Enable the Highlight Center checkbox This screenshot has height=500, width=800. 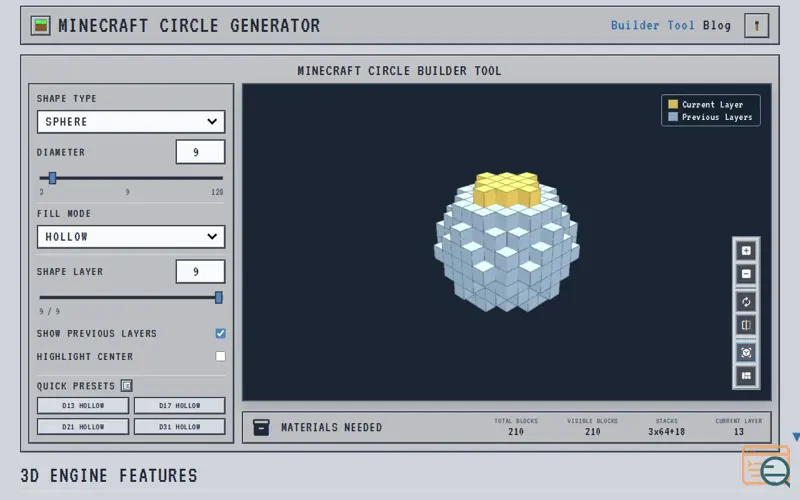(220, 356)
